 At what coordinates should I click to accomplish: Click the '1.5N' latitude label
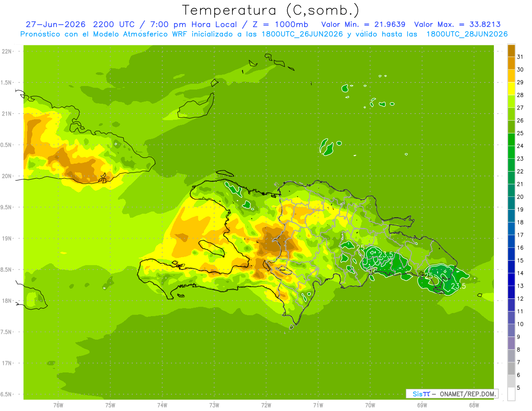(x=7, y=82)
